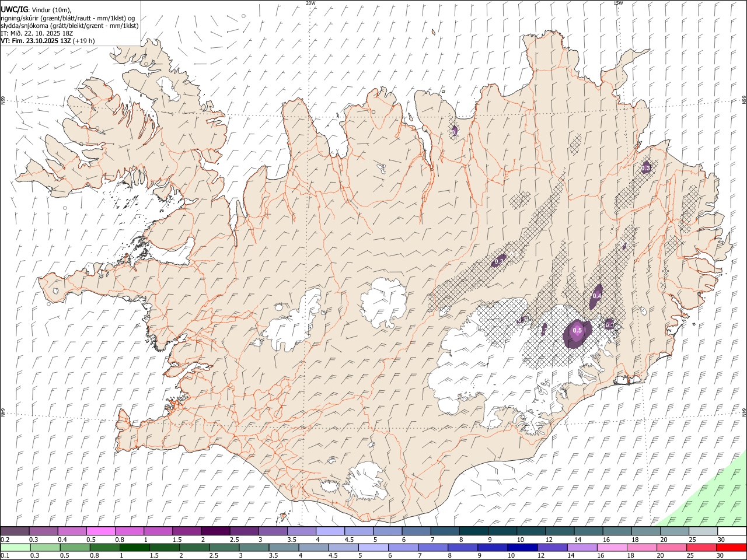Click the 'slydda/snjókoma (grátt/bleikt/grænt' header line

coord(53,26)
